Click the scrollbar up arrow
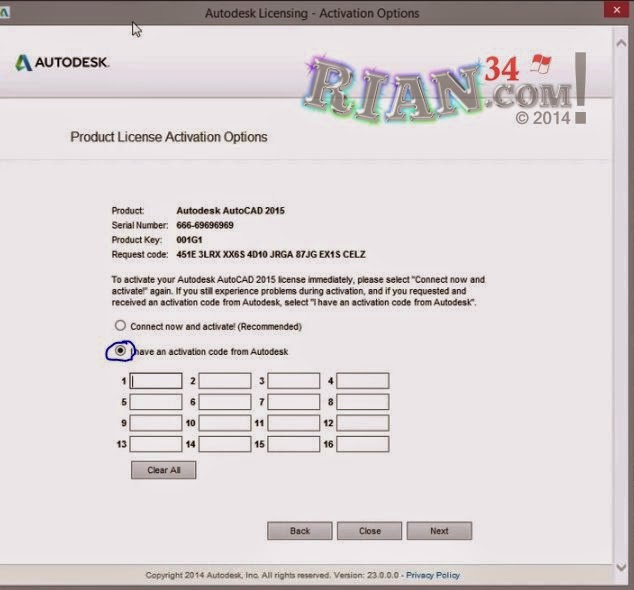The height and width of the screenshot is (590, 634). tap(621, 43)
